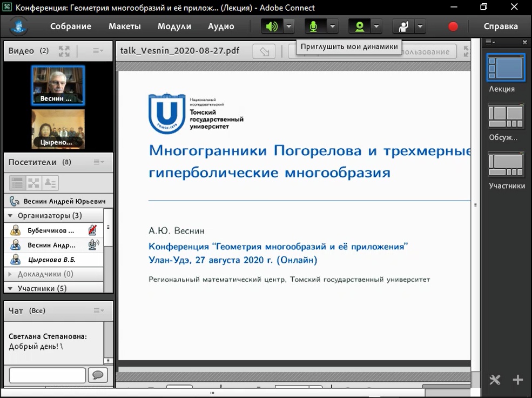Toggle the green microphone button
The image size is (532, 398).
[x=314, y=26]
